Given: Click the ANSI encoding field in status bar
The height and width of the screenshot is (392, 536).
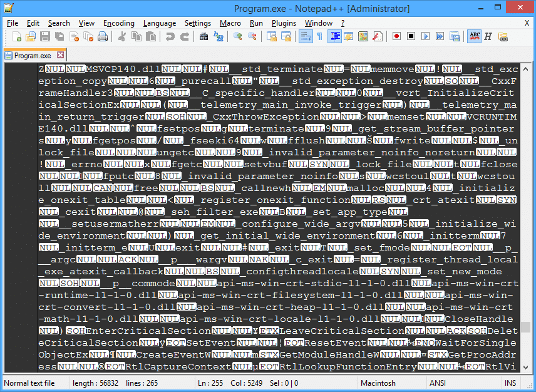Looking at the screenshot, I should tap(463, 383).
